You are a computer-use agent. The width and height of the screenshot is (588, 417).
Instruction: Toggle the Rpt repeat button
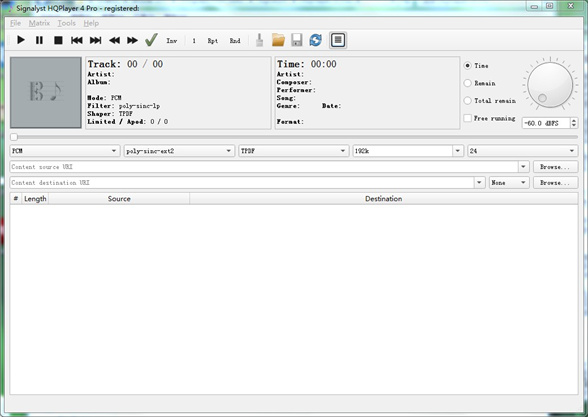point(213,40)
